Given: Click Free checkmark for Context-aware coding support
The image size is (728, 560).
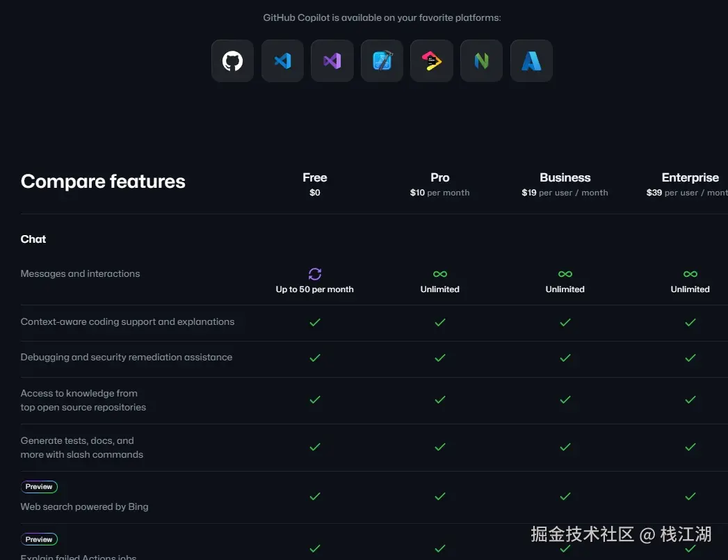Looking at the screenshot, I should click(x=315, y=322).
